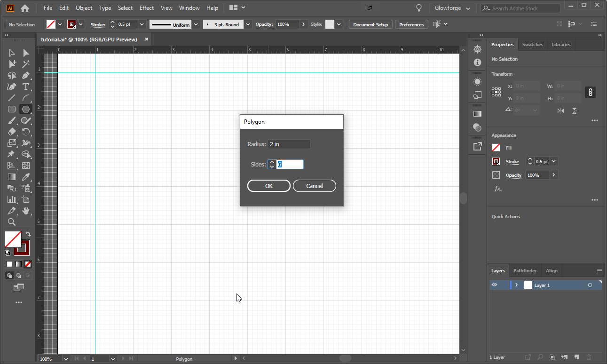Image resolution: width=607 pixels, height=364 pixels.
Task: Click the Sides input field
Action: [x=290, y=164]
